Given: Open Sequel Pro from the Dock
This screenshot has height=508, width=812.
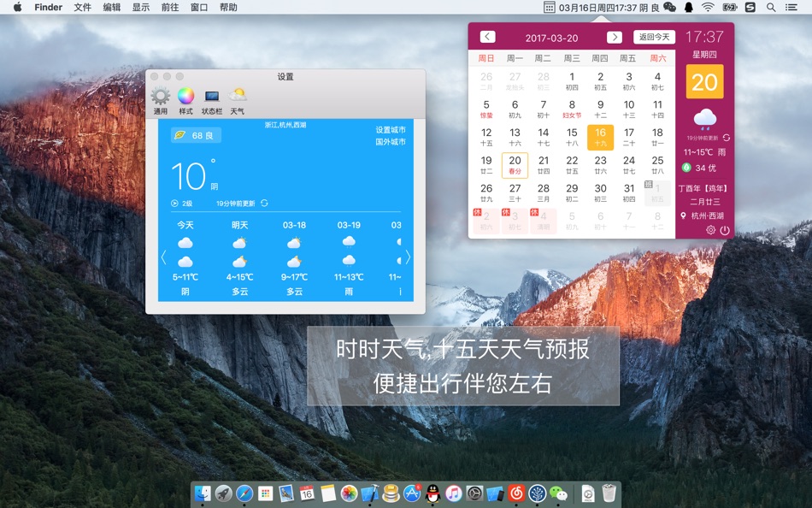Looking at the screenshot, I should pos(391,493).
